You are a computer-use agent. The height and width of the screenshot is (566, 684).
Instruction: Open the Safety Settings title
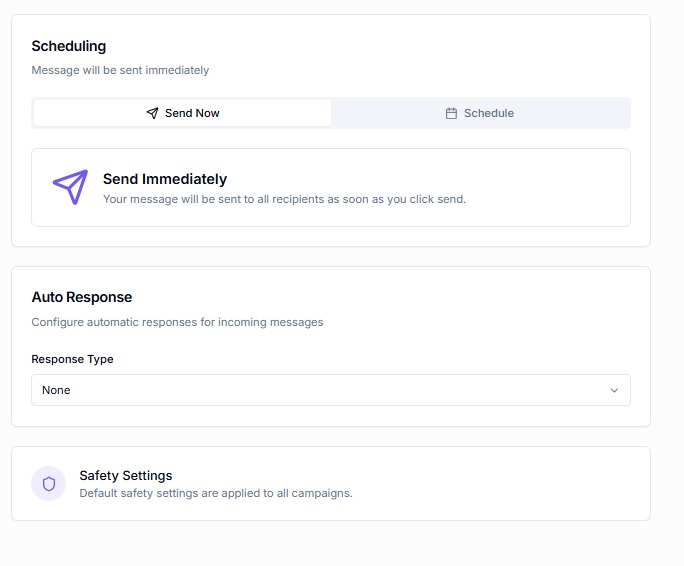click(126, 475)
